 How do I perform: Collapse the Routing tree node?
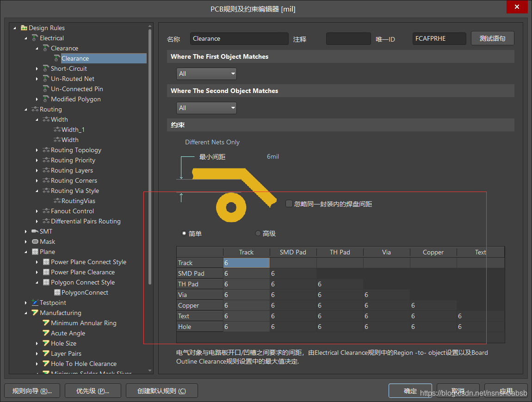tap(25, 109)
